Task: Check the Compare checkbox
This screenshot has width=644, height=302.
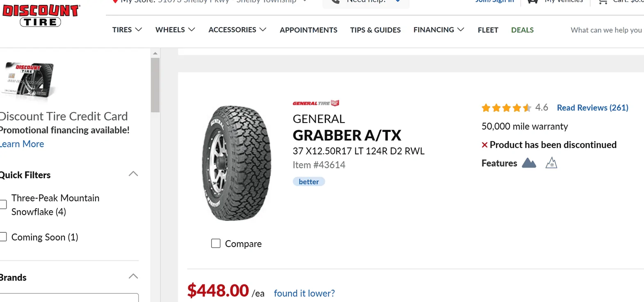Action: [x=216, y=243]
